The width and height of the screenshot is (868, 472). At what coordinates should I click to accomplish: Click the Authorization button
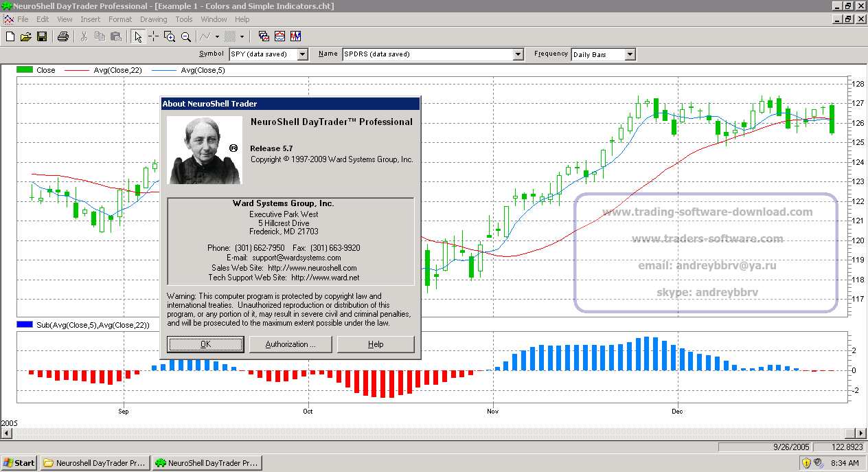pyautogui.click(x=290, y=344)
